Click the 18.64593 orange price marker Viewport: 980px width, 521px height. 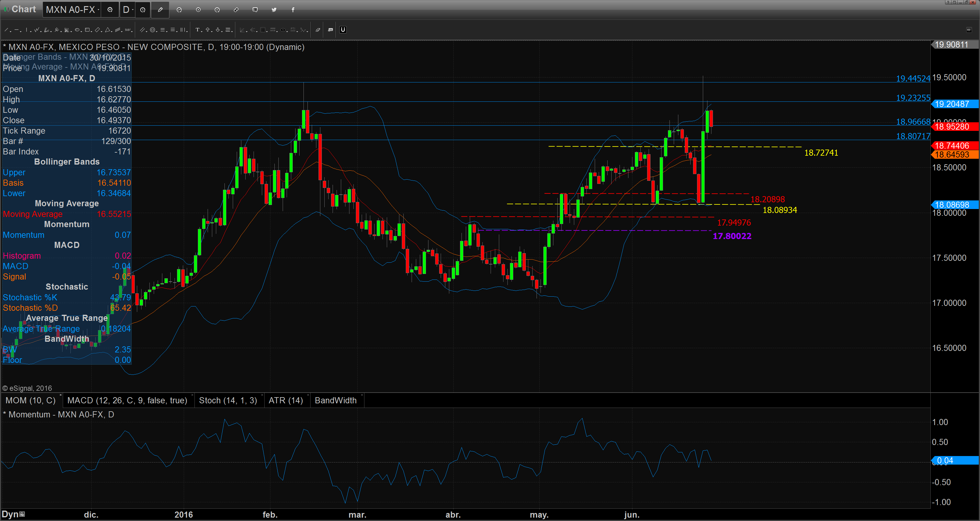(954, 155)
